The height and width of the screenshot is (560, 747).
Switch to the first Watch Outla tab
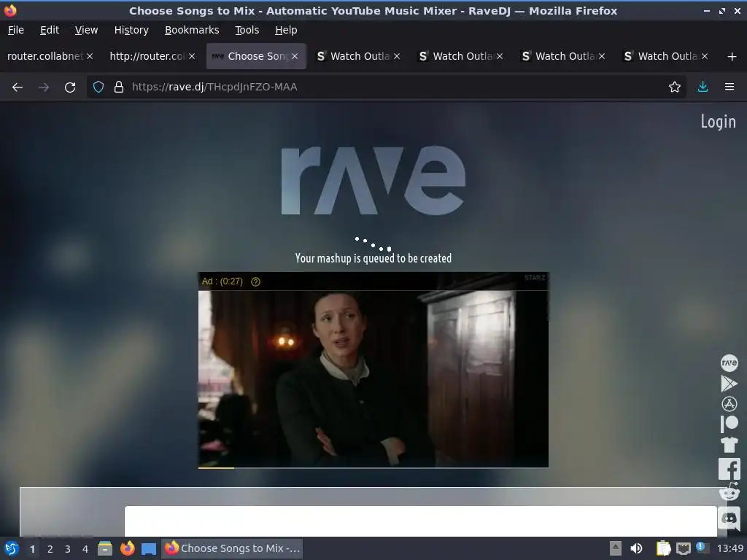click(360, 56)
